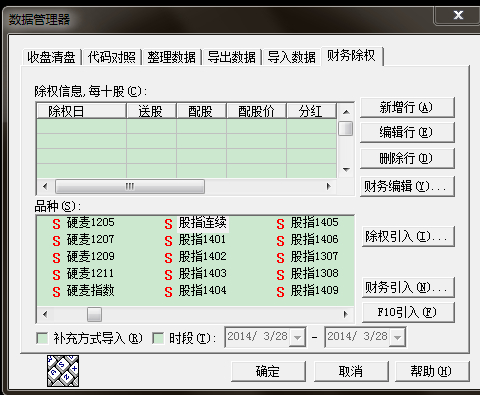Select the 财务除权 tab
This screenshot has width=480, height=395.
352,56
